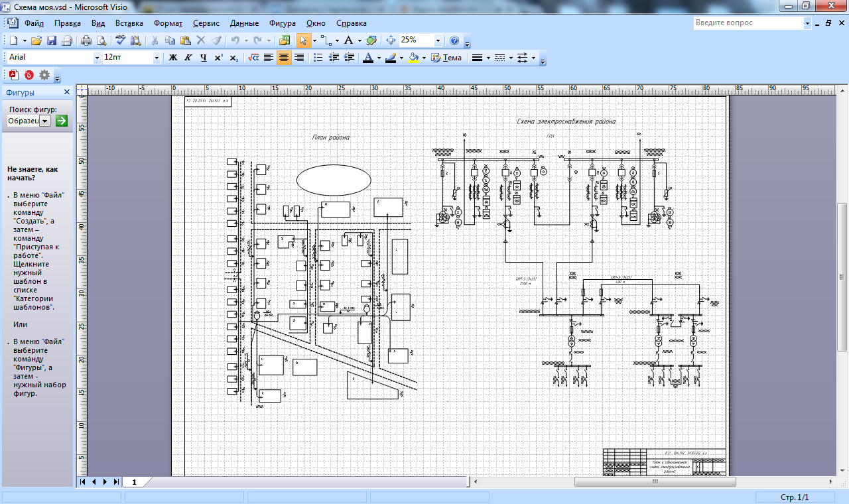Open the Правка menu
The height and width of the screenshot is (504, 849).
coord(68,23)
